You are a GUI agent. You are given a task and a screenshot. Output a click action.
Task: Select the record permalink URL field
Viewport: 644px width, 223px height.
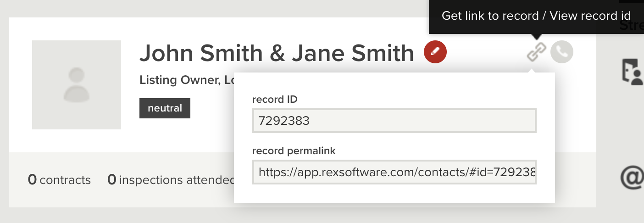click(x=394, y=173)
